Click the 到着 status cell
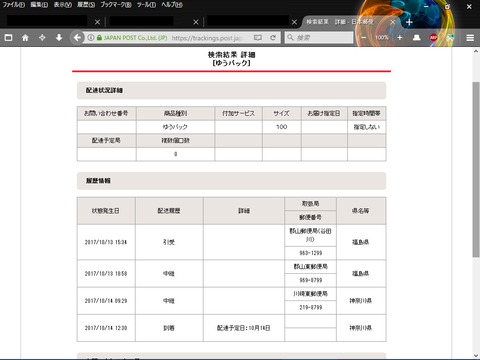This screenshot has height=360, width=480. pyautogui.click(x=169, y=328)
